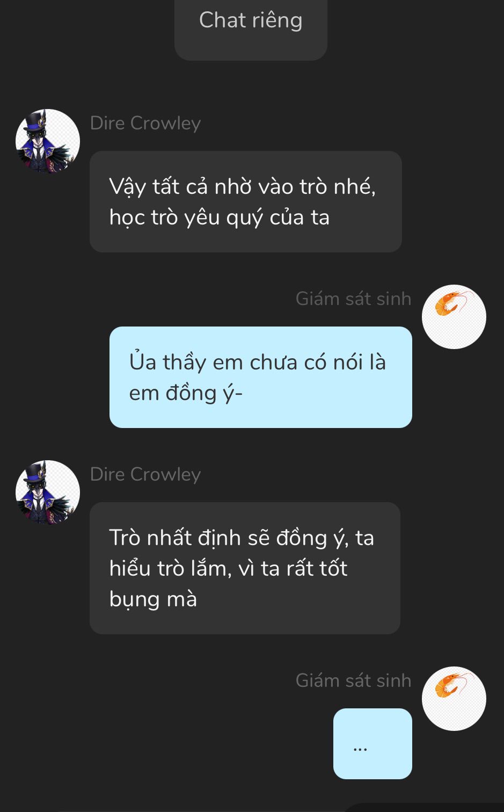Open Dire Crowley's avatar beside 'Trò nhất định' message

point(48,492)
